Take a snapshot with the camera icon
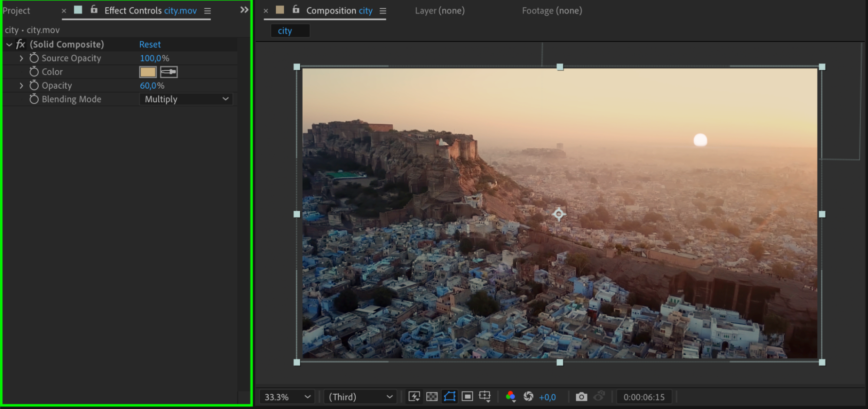Screen dimensions: 868x409 pos(581,396)
